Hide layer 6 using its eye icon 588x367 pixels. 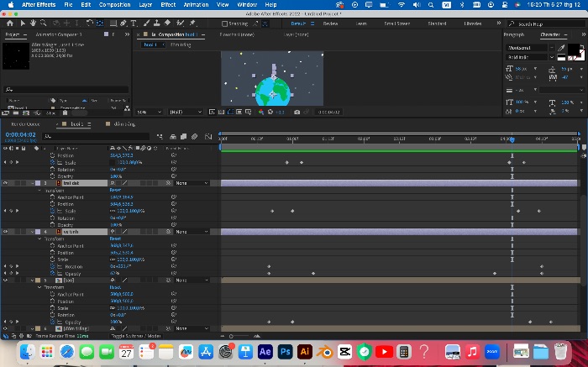tap(5, 328)
